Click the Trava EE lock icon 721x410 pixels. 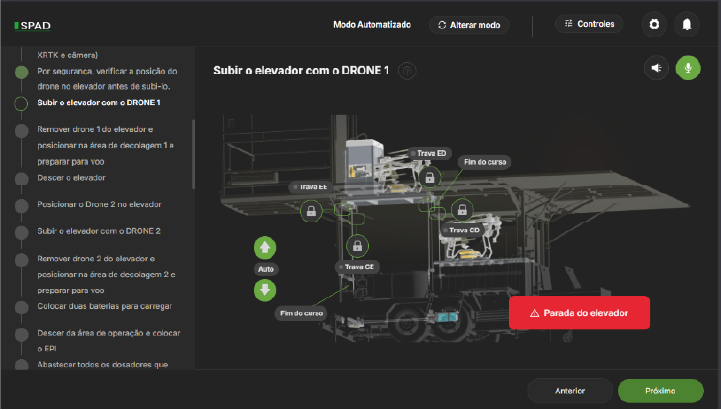[x=312, y=210]
